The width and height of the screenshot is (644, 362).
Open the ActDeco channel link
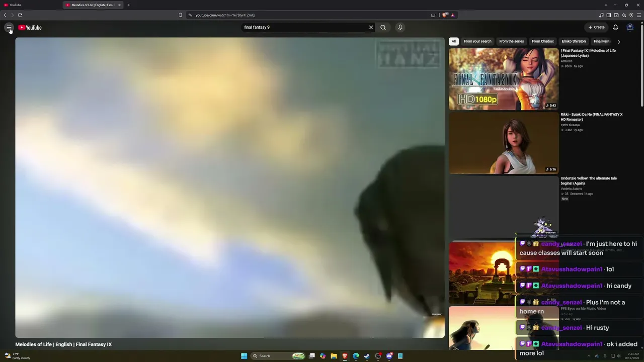pyautogui.click(x=567, y=61)
